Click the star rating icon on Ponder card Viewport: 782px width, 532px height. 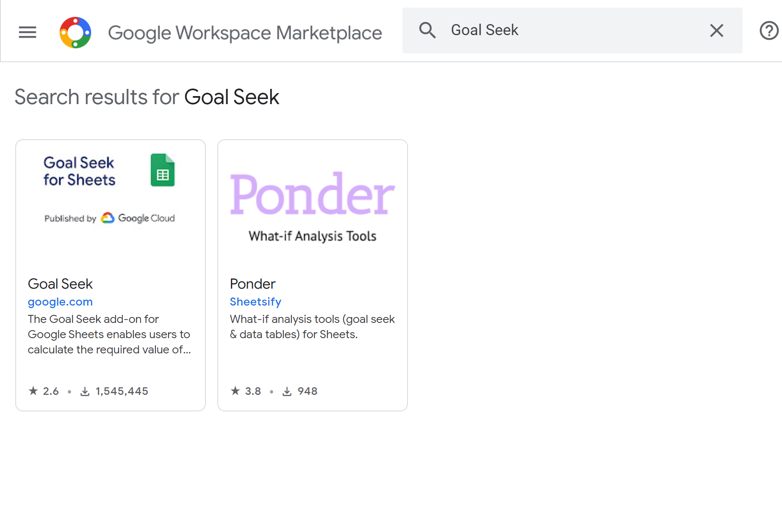pos(235,391)
